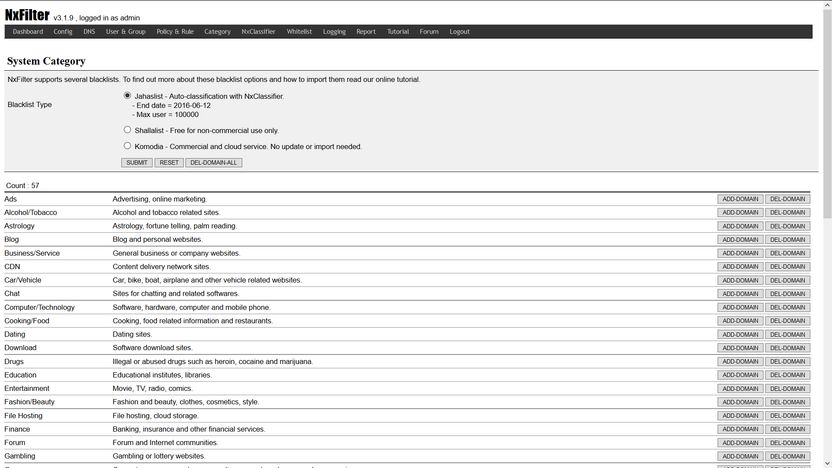Click DEL-DOMAIN for the Dating category
The image size is (832, 468).
pos(787,334)
